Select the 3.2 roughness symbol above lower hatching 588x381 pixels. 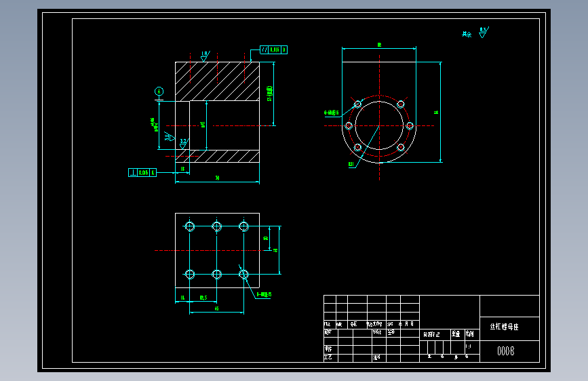183,144
